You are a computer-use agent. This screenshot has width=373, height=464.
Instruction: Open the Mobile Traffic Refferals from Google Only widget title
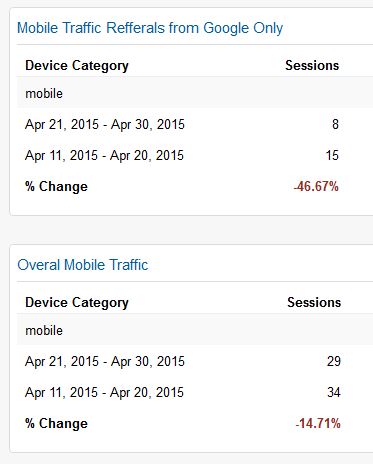coord(150,28)
